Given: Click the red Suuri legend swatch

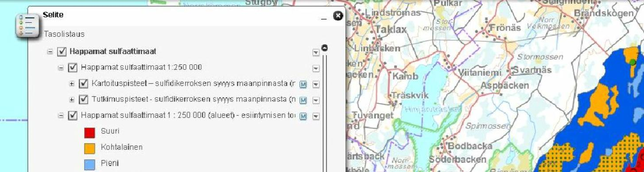Looking at the screenshot, I should [90, 132].
